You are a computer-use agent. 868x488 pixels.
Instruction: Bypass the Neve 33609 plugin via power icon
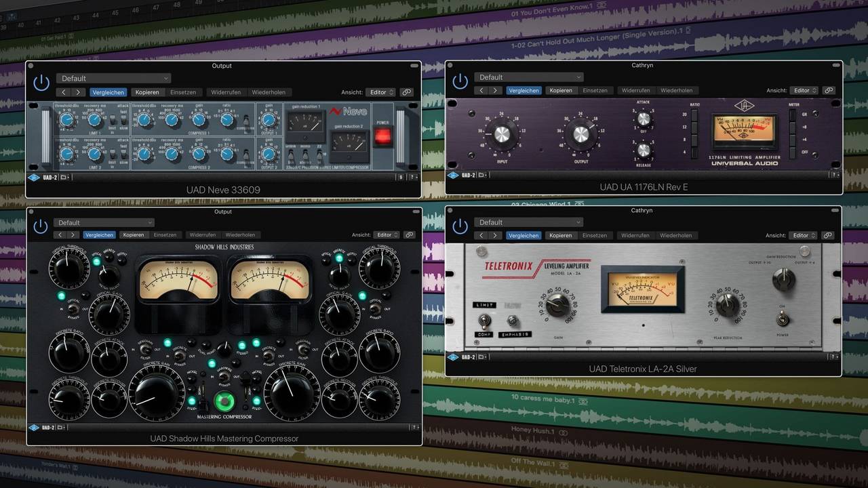[41, 83]
